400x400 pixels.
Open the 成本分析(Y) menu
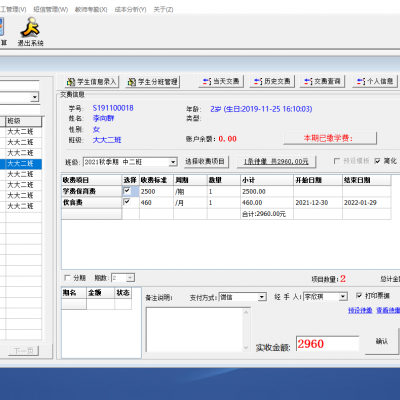pos(130,9)
